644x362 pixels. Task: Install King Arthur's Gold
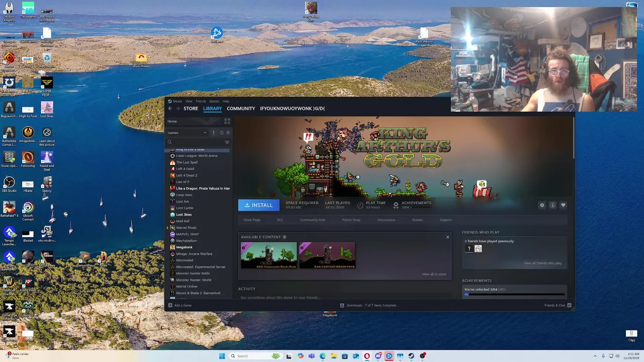point(259,205)
